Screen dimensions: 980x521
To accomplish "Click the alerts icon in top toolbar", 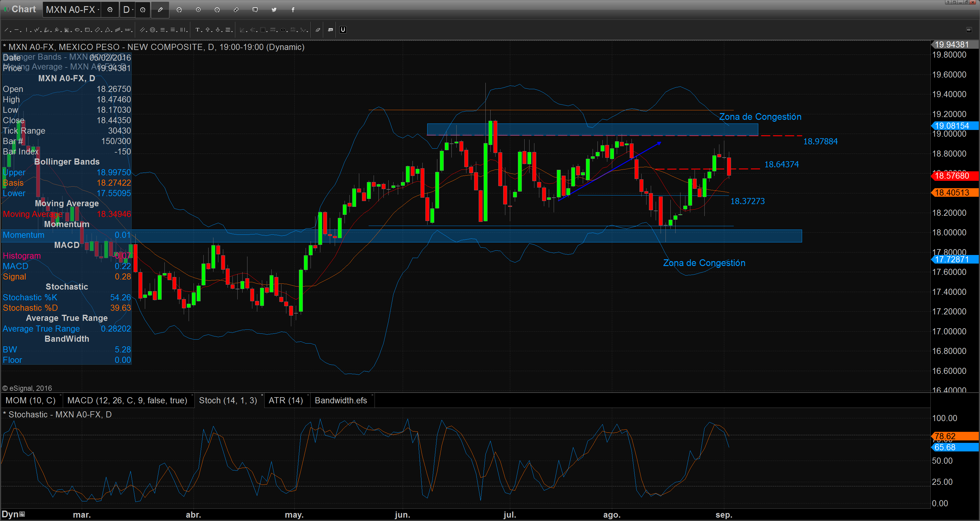I will pyautogui.click(x=217, y=10).
